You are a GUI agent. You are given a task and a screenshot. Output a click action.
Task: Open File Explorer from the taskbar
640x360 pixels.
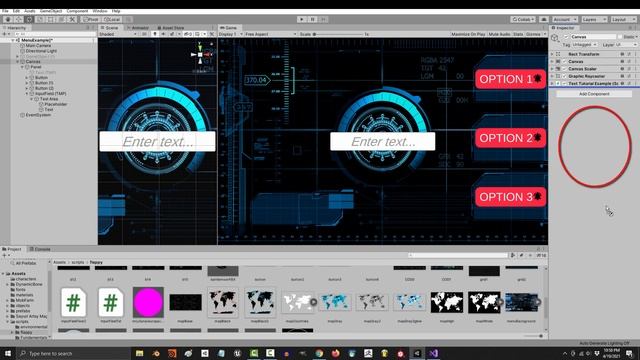[x=140, y=353]
